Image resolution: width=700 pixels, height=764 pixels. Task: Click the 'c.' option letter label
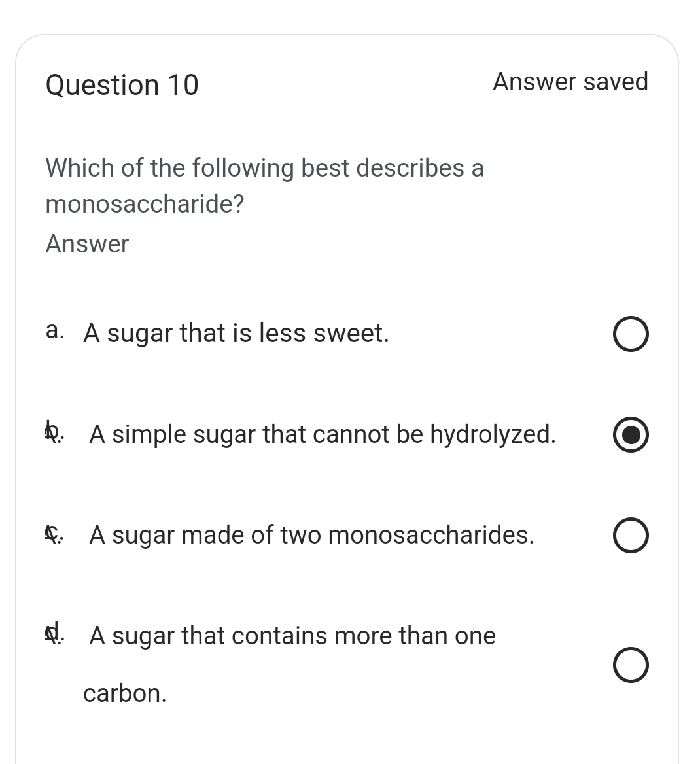point(55,534)
